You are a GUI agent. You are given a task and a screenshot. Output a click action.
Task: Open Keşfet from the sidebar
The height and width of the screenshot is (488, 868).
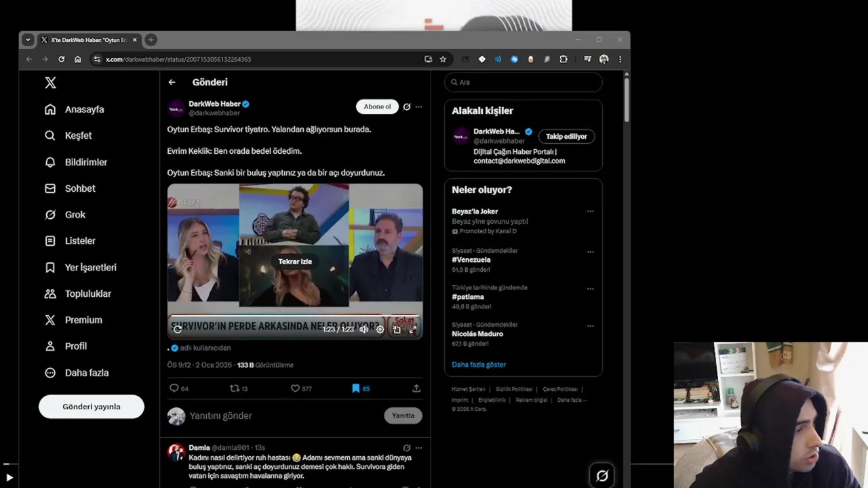click(x=68, y=136)
